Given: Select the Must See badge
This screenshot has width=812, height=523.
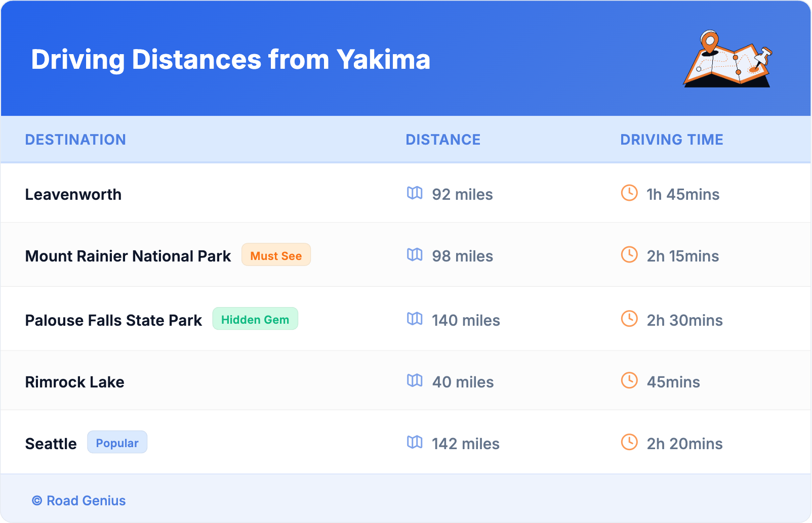Looking at the screenshot, I should (276, 255).
